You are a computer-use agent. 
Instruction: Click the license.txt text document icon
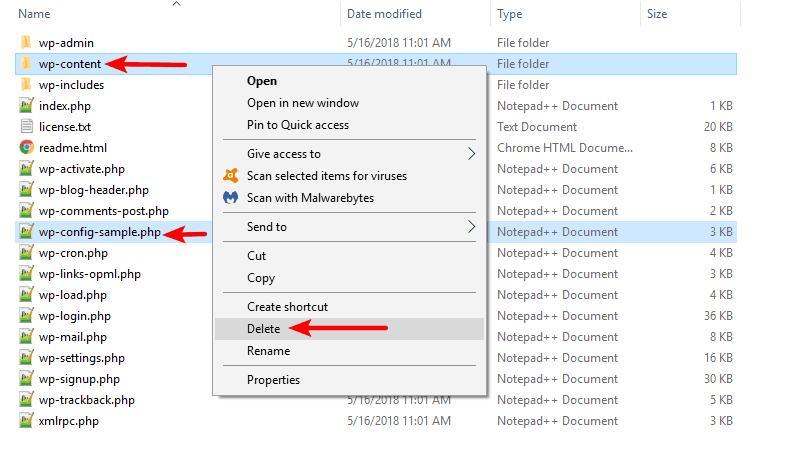(26, 126)
